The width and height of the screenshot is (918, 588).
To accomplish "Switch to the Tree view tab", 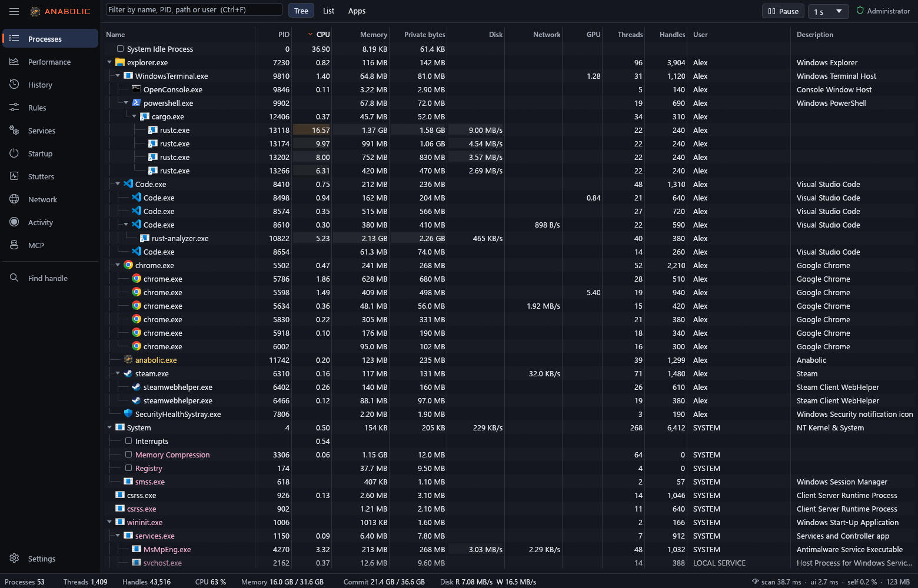I will 301,11.
